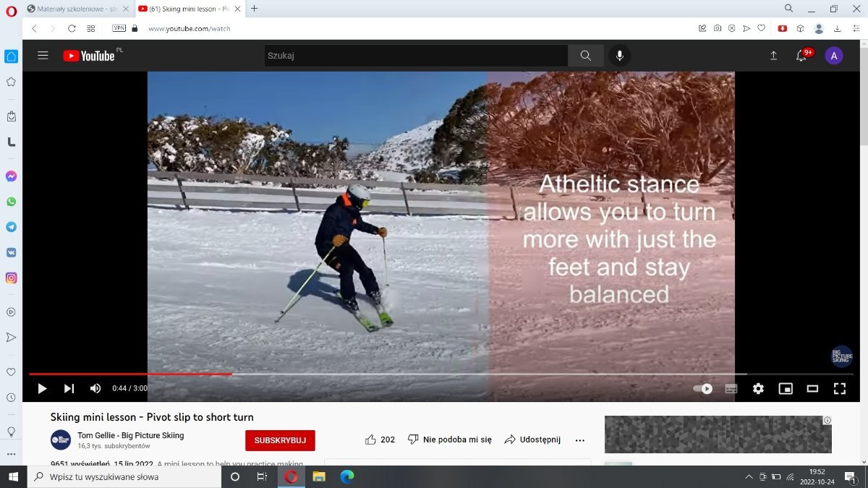Open YouTube notifications bell
Viewport: 868px width, 488px height.
(801, 56)
